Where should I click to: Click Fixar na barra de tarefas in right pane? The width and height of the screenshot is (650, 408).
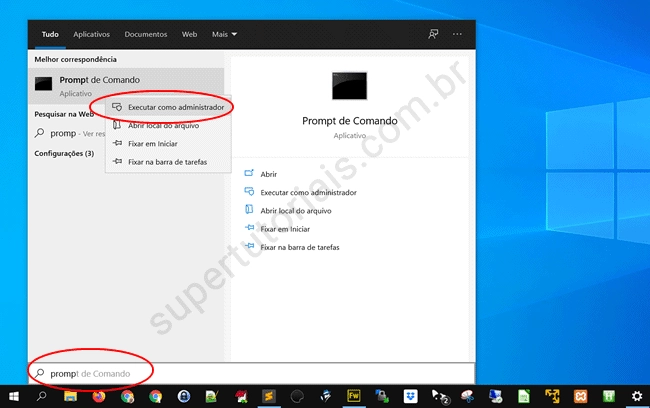coord(299,246)
